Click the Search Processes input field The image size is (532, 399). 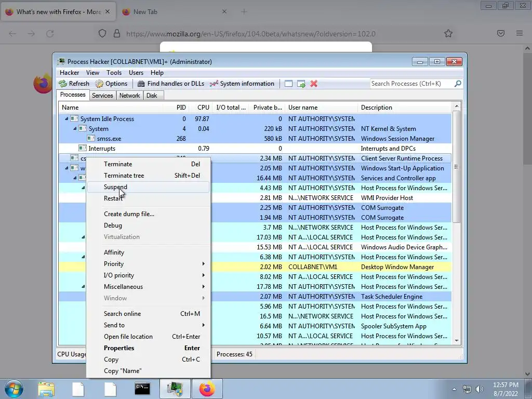(x=411, y=84)
